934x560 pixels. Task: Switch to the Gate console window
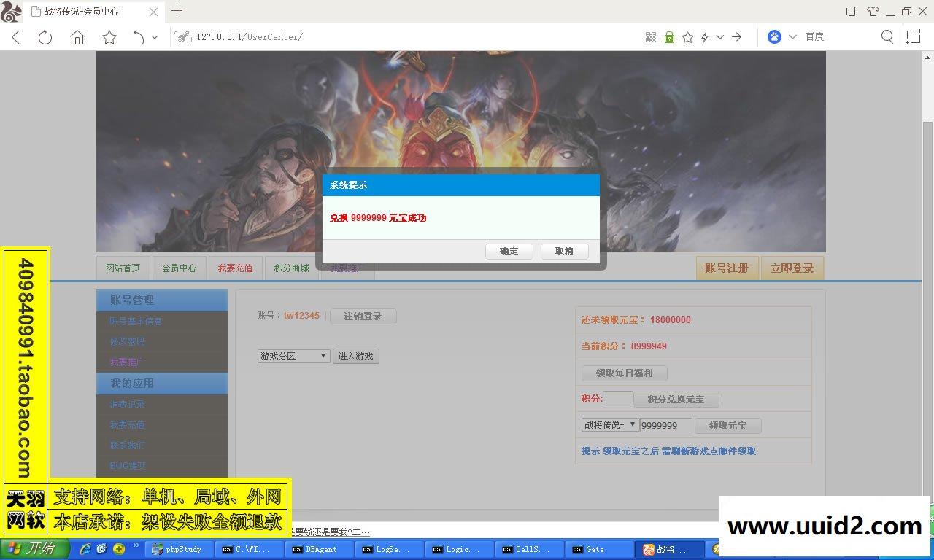click(x=598, y=549)
